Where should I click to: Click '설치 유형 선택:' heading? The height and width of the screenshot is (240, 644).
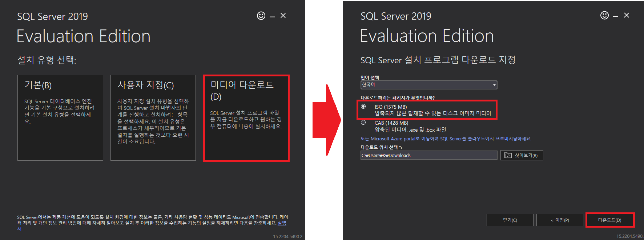point(47,60)
